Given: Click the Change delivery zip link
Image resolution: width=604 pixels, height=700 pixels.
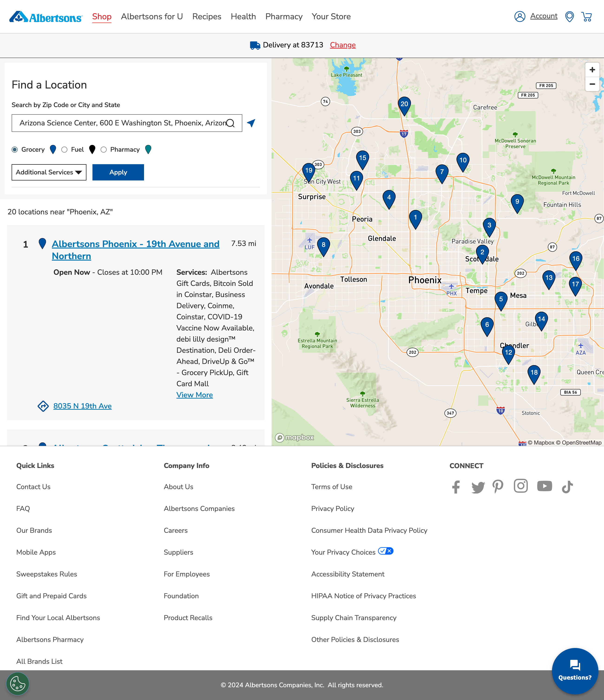Looking at the screenshot, I should click(x=343, y=45).
